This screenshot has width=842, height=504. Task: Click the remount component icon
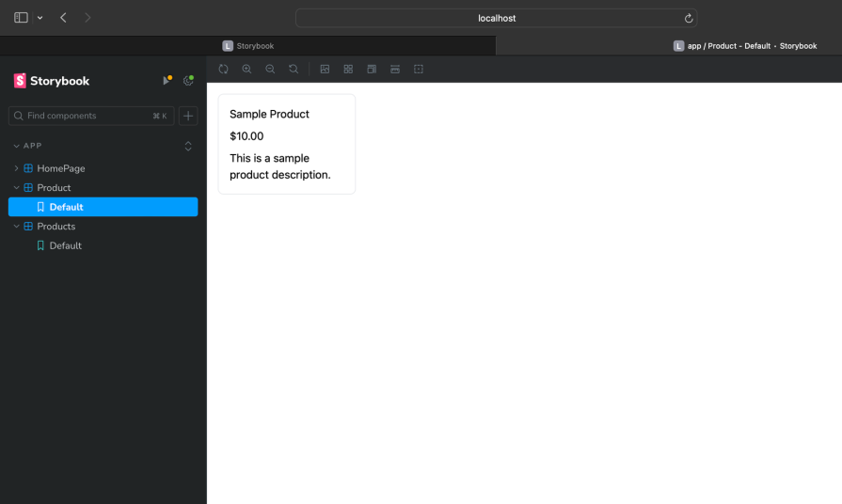223,70
